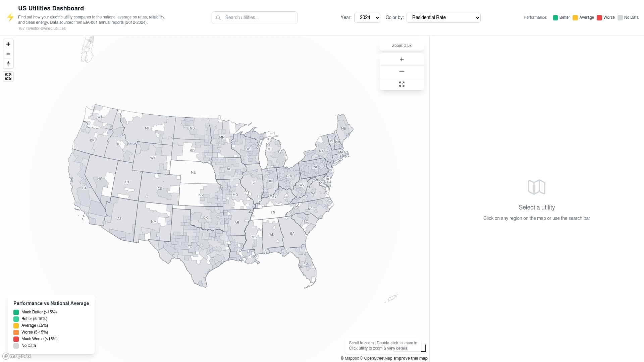
Task: Open the Color by dropdown showing Residential Rate
Action: pos(443,17)
